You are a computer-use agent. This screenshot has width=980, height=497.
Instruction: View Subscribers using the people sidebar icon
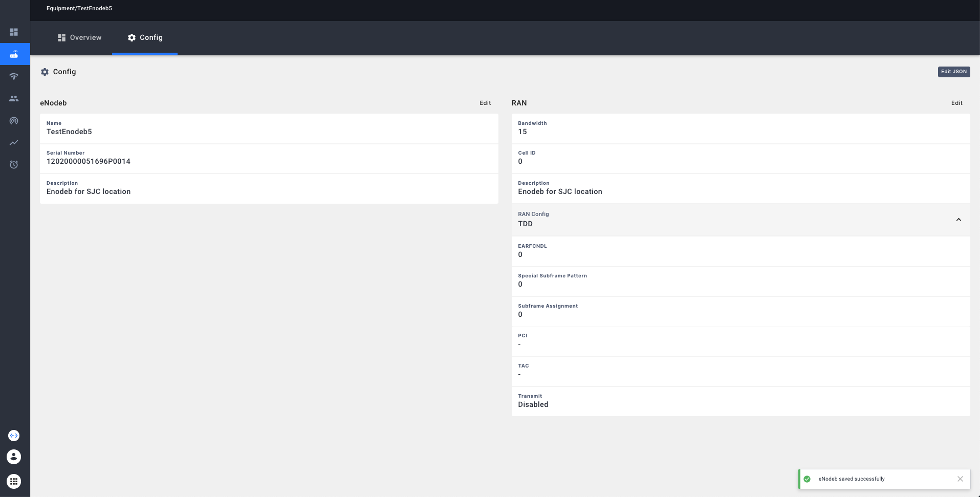[14, 98]
